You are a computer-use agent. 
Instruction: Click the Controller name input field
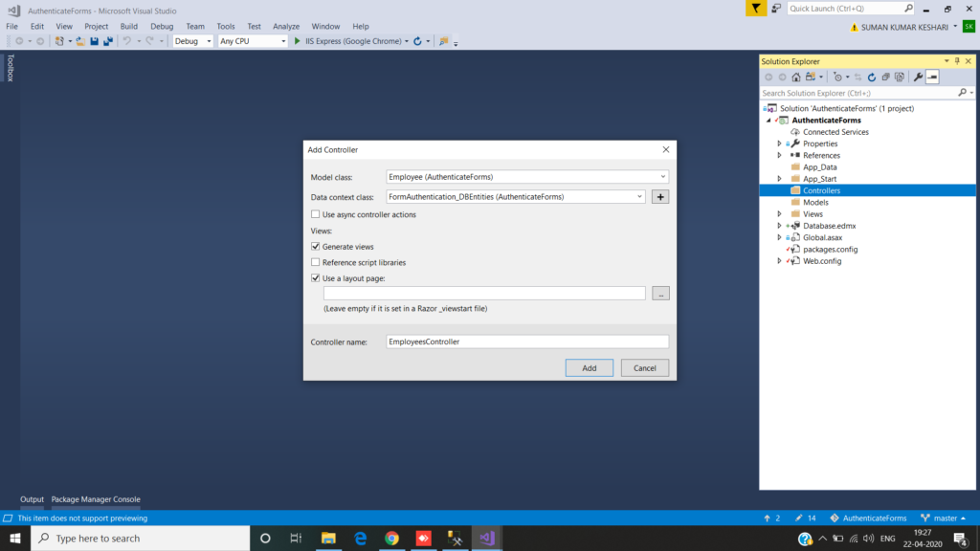tap(527, 342)
